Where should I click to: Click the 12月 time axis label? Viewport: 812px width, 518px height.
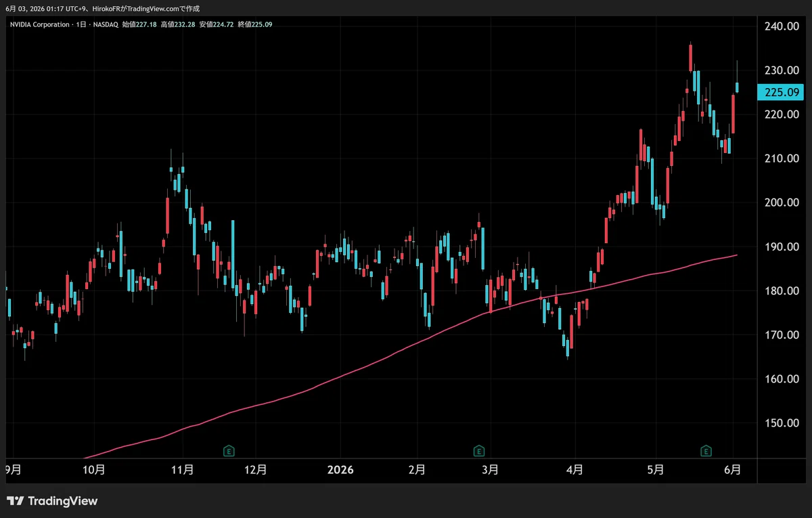[256, 469]
